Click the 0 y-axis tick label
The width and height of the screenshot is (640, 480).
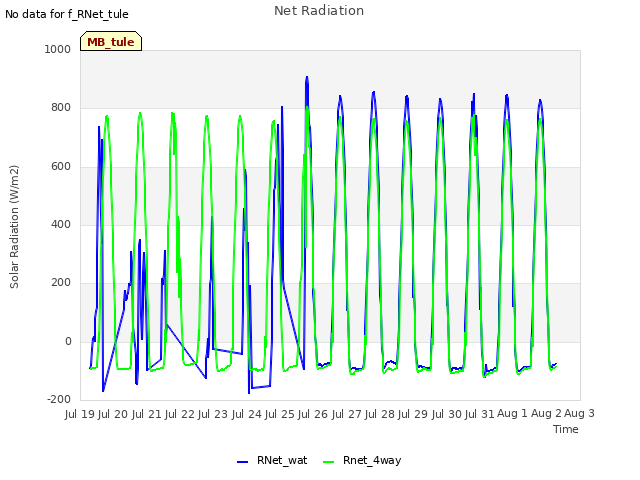click(68, 341)
